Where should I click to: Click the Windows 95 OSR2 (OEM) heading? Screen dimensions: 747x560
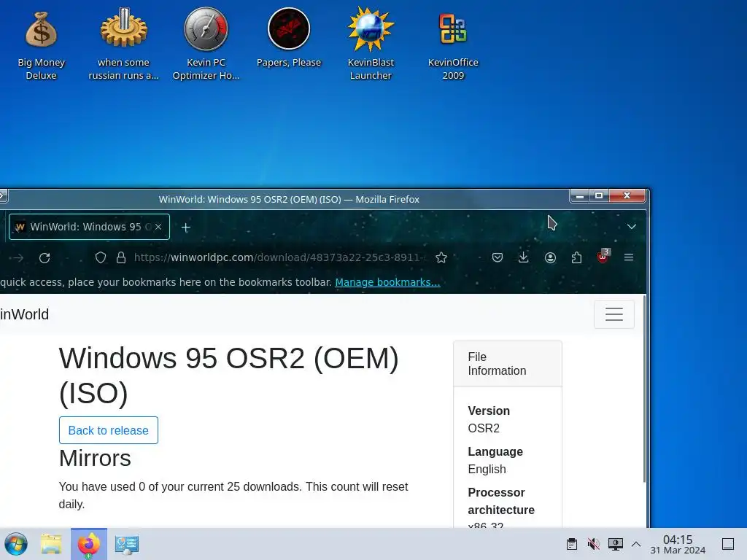[228, 376]
